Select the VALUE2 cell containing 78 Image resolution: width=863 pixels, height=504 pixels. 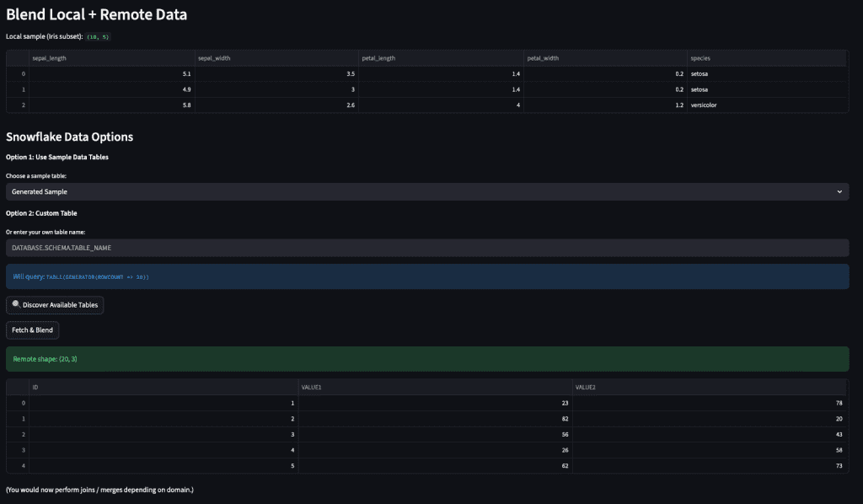coord(709,404)
